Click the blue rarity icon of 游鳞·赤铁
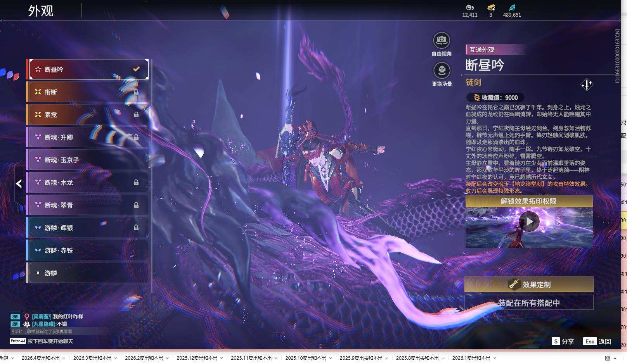 38,250
